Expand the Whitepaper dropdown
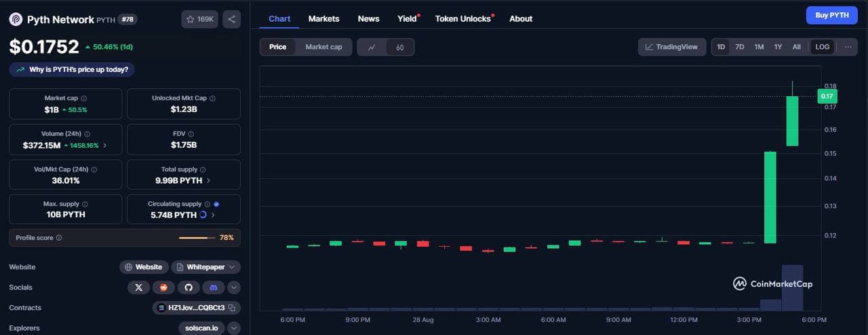Image resolution: width=868 pixels, height=335 pixels. (206, 267)
